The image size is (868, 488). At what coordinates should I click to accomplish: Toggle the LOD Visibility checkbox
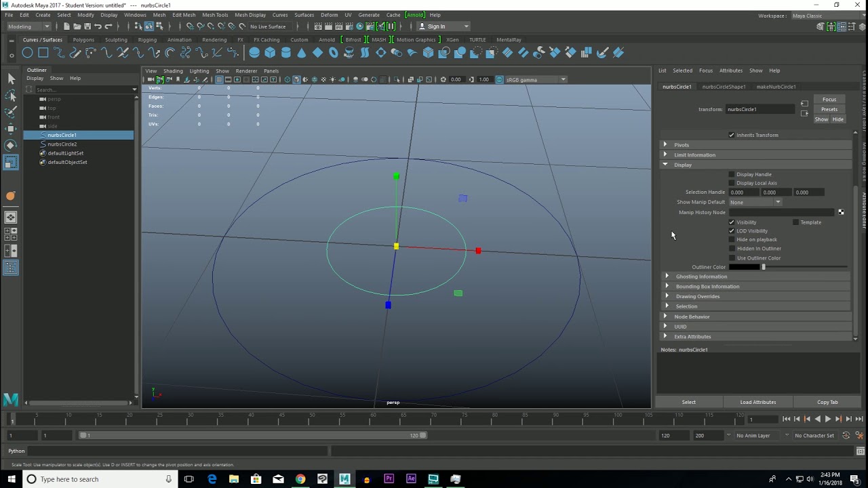(732, 231)
